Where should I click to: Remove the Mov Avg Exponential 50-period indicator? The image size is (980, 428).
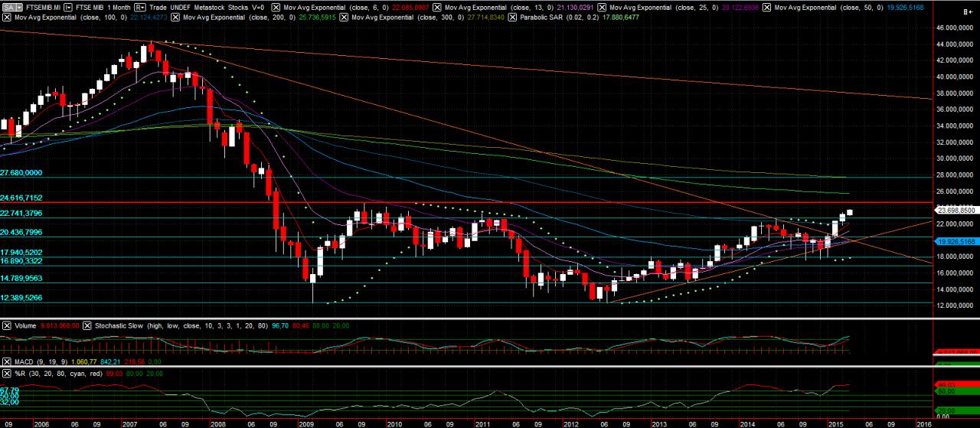(x=767, y=7)
